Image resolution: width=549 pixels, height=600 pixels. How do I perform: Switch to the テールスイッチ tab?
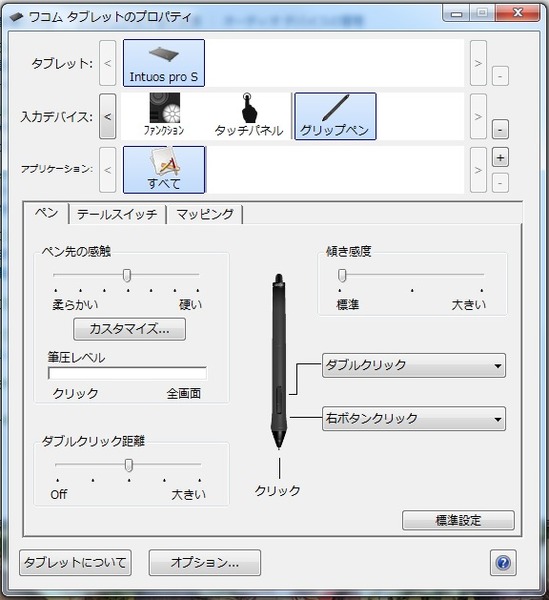tap(117, 214)
